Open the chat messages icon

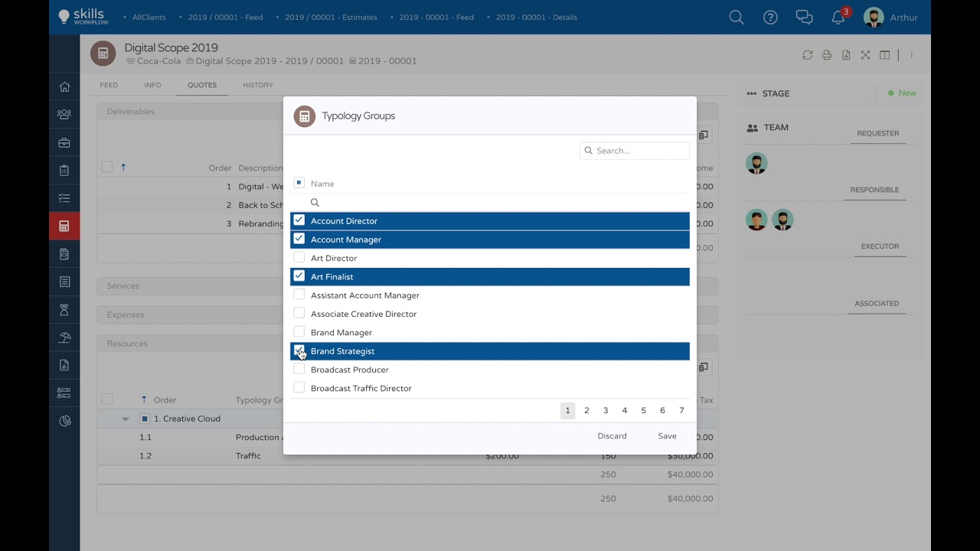click(x=804, y=17)
